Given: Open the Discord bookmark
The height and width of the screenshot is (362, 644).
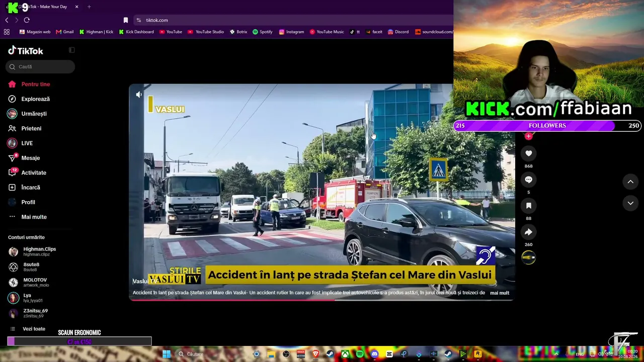Looking at the screenshot, I should pyautogui.click(x=398, y=32).
